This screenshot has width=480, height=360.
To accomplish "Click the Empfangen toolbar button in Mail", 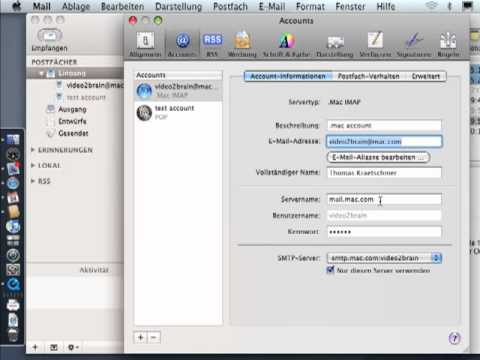I will pyautogui.click(x=50, y=39).
